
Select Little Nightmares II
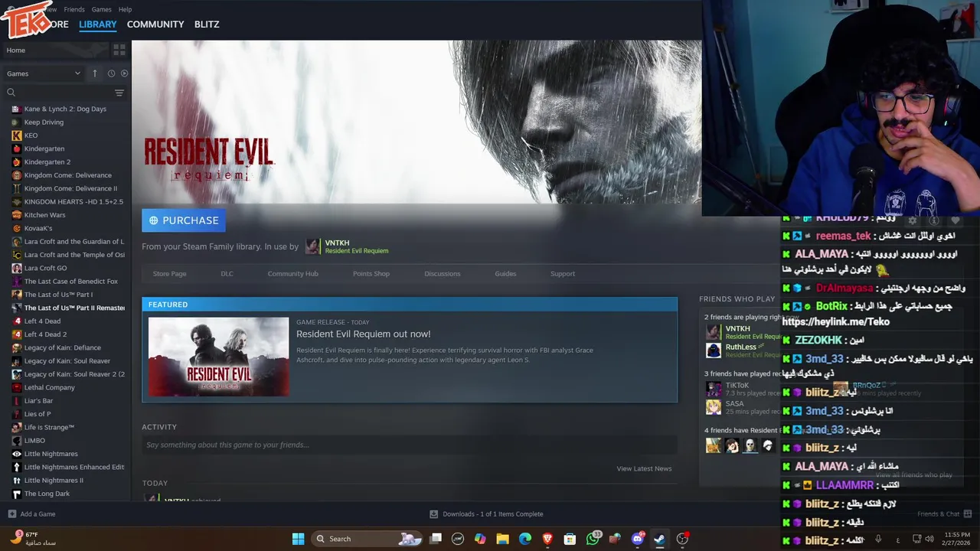[54, 481]
